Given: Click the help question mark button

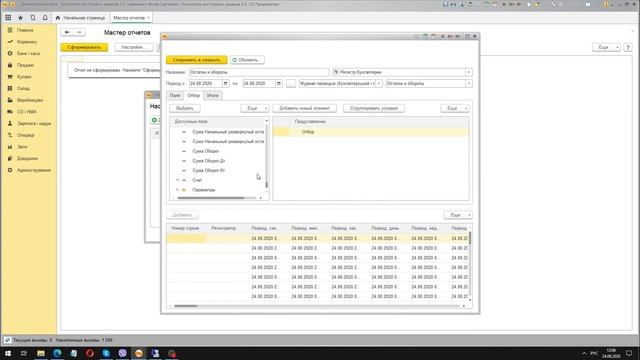Looking at the screenshot, I should [628, 47].
